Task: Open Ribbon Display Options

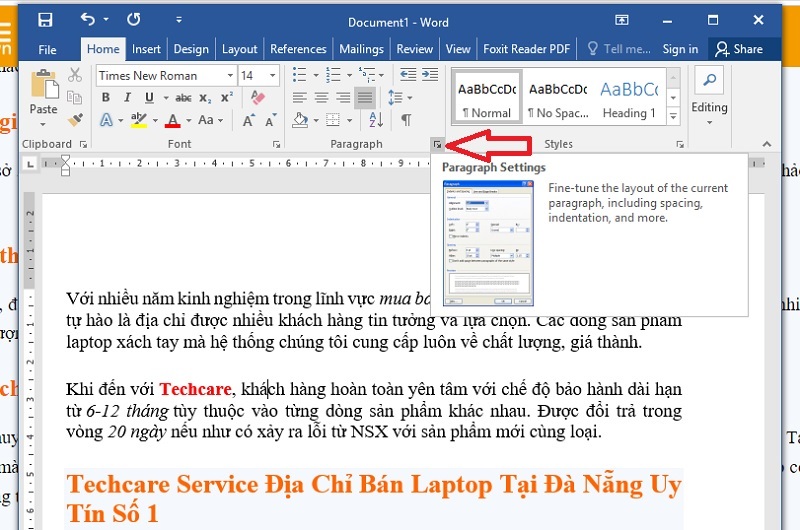Action: [621, 20]
